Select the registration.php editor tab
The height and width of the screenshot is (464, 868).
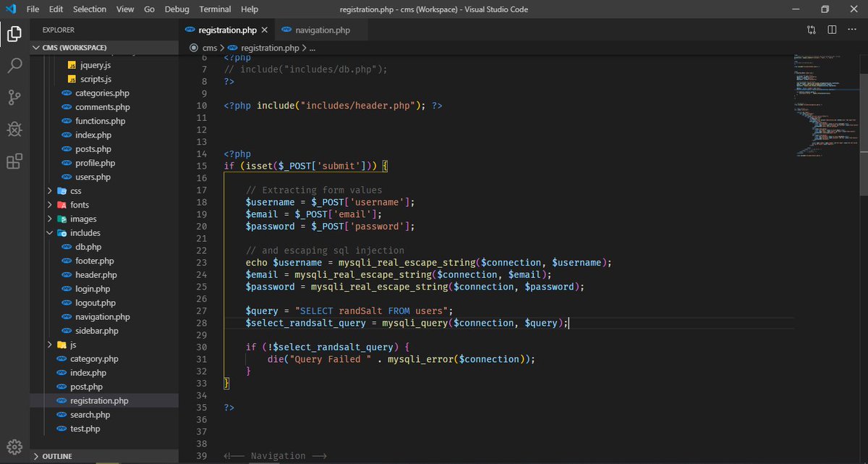(226, 30)
